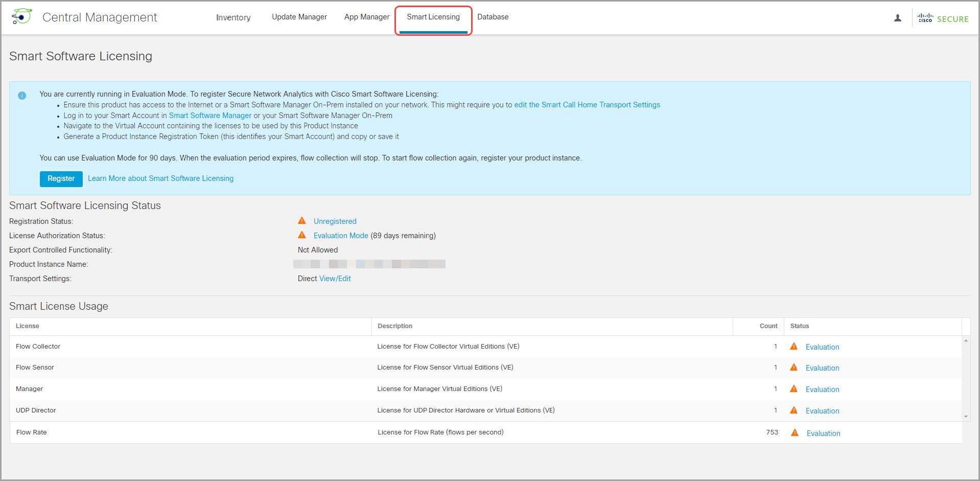Open Learn More about Smart Software Licensing
The width and height of the screenshot is (980, 481).
(x=160, y=178)
